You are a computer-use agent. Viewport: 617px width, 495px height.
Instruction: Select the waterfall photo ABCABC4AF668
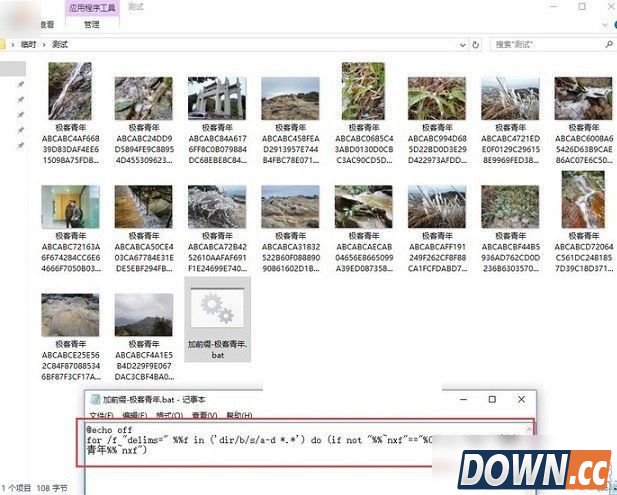[x=70, y=91]
